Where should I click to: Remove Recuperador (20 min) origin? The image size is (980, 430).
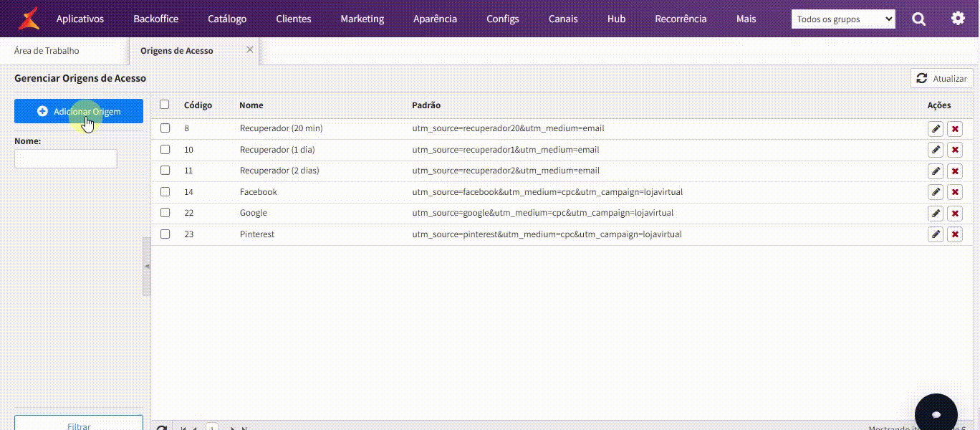pyautogui.click(x=955, y=129)
